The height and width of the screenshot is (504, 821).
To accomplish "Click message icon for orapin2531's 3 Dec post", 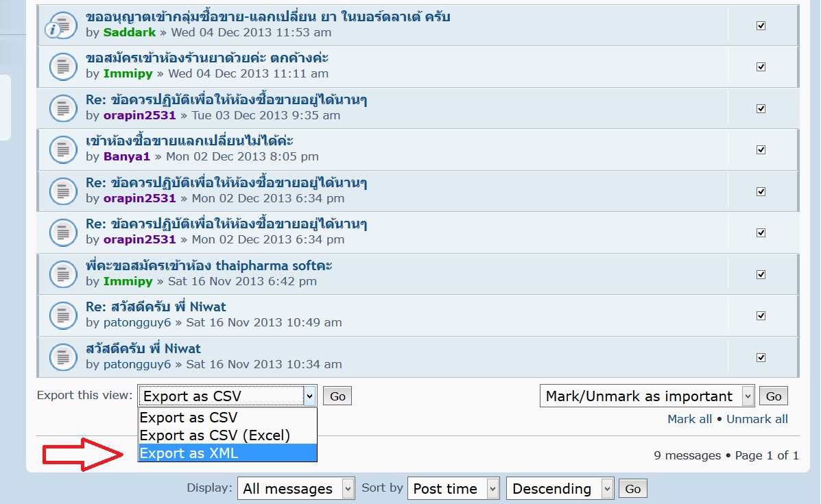I will 62,108.
